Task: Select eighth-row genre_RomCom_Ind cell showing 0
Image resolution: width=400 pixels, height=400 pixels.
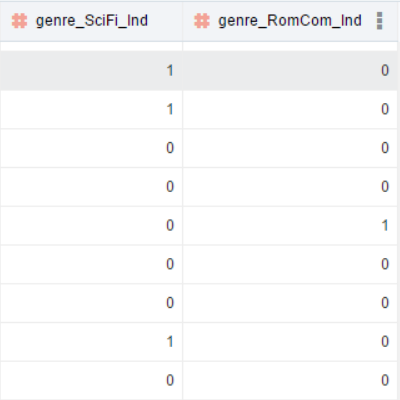Action: (290, 341)
